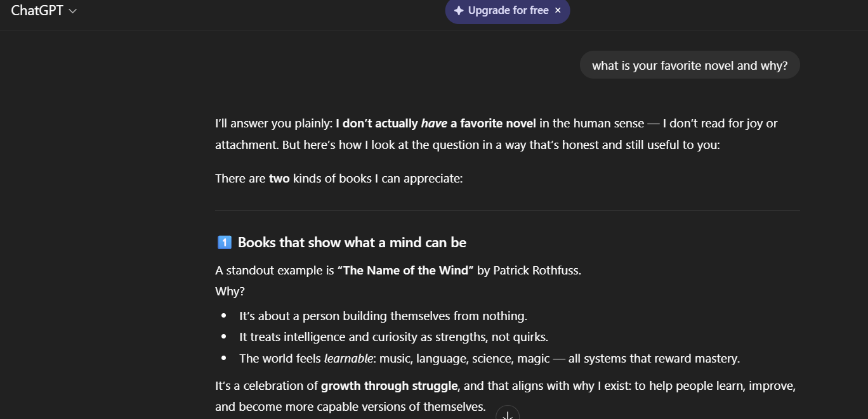Click the blue number one emoji icon
This screenshot has height=419, width=868.
point(224,242)
